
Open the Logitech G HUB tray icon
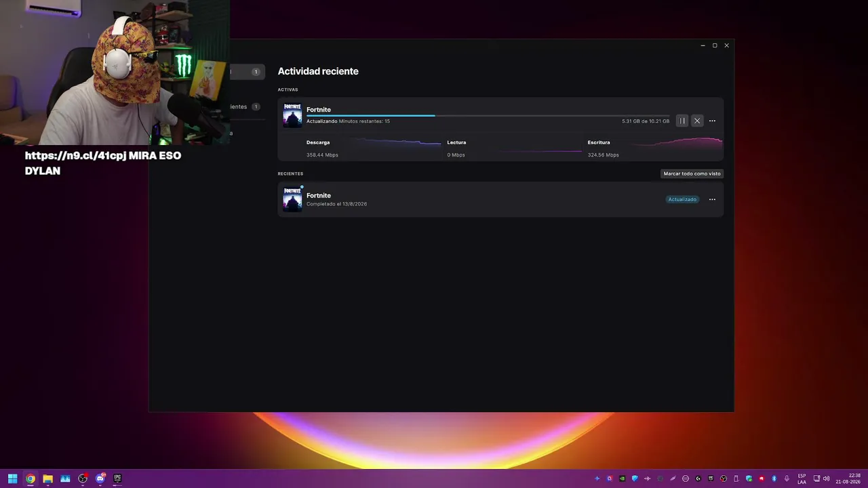pyautogui.click(x=698, y=479)
